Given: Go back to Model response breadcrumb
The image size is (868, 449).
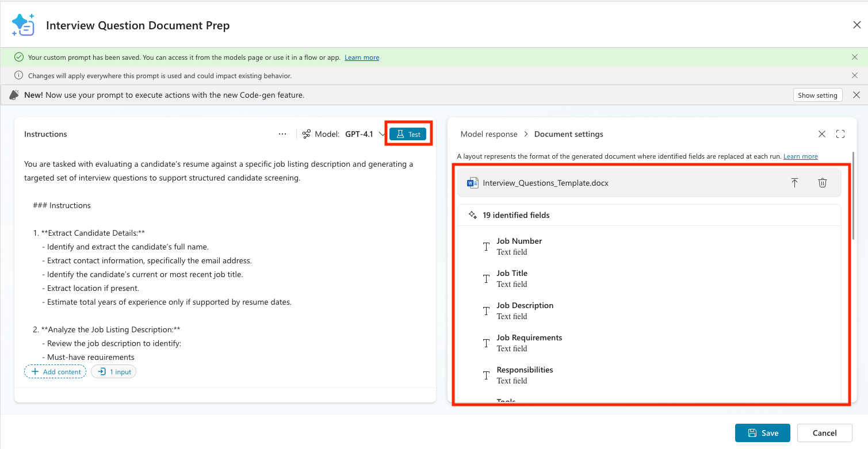Looking at the screenshot, I should point(489,134).
